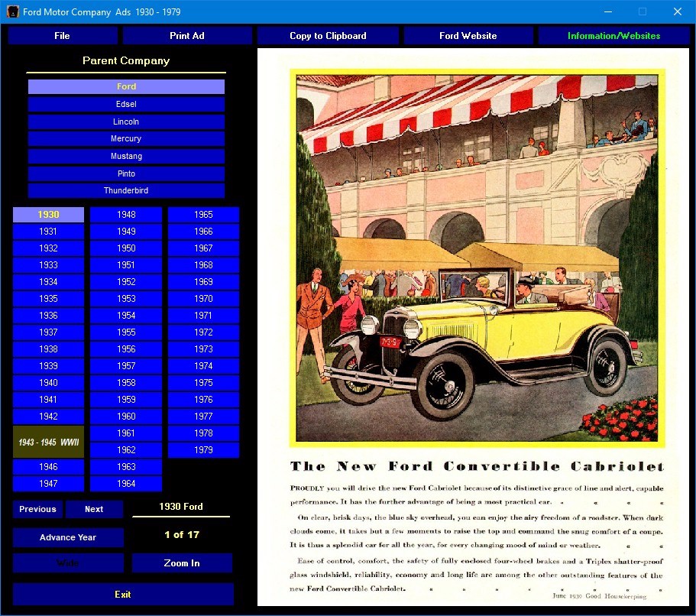Jump to year 1953
The width and height of the screenshot is (696, 616).
(x=126, y=299)
